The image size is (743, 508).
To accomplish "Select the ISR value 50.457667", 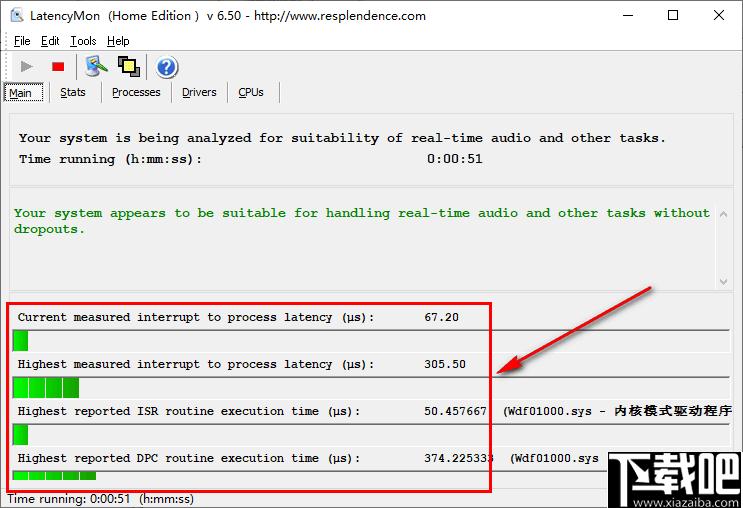I will coord(455,411).
